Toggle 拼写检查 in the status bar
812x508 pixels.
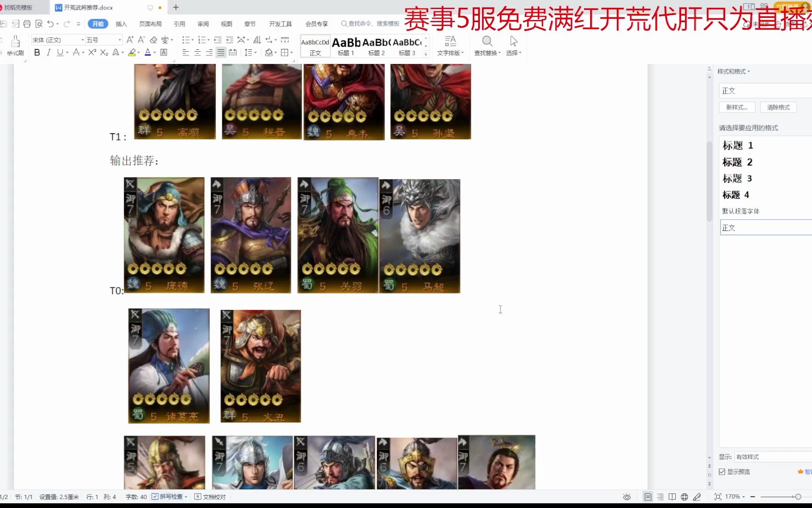[170, 497]
